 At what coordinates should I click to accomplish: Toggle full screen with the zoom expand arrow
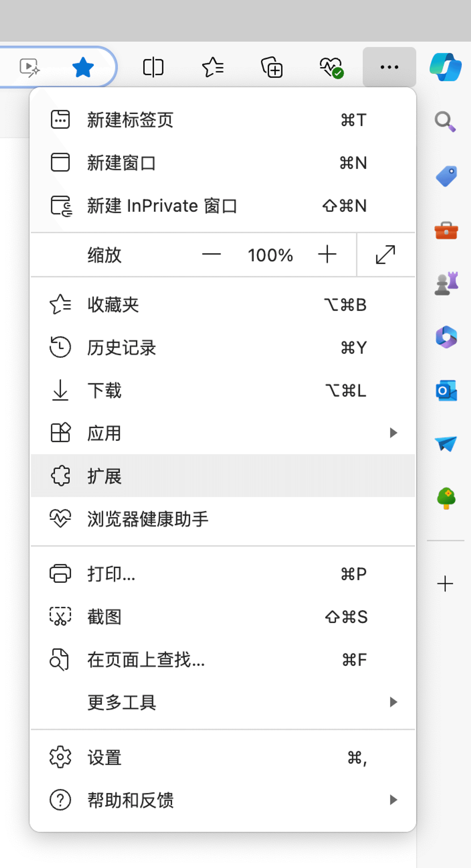point(386,255)
